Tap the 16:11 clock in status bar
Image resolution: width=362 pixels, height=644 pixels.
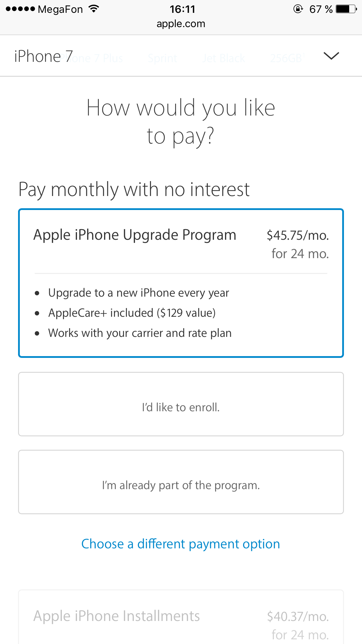182,9
